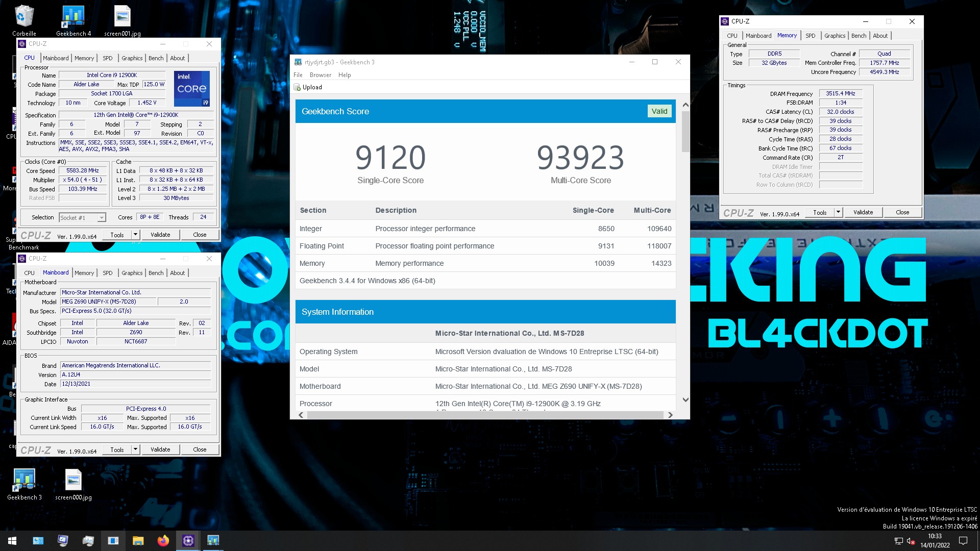This screenshot has width=980, height=551.
Task: Click Geekbench vertical scrollbar thumb
Action: click(685, 132)
